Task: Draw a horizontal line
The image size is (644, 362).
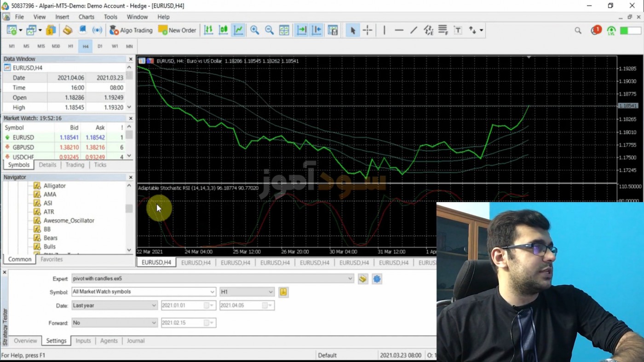Action: click(399, 30)
